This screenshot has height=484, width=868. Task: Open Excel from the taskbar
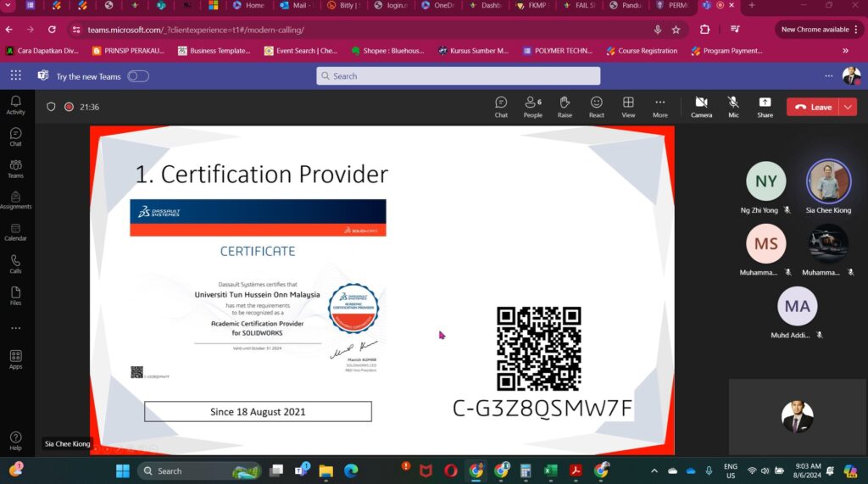point(550,470)
